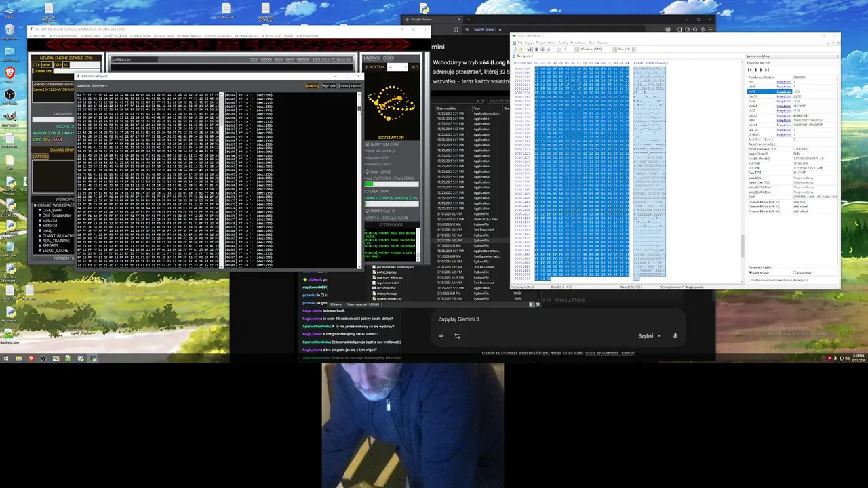Click the microphone icon in Gemini
The width and height of the screenshot is (868, 488).
[675, 336]
